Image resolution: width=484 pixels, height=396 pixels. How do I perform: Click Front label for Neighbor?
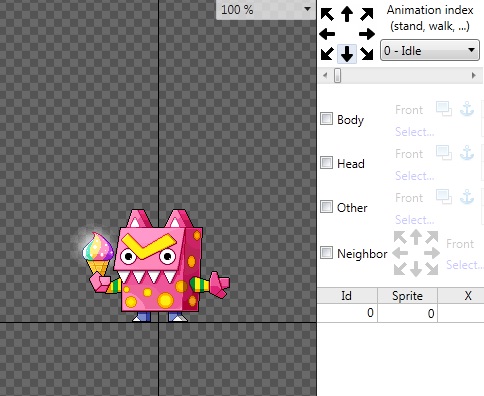tap(460, 244)
